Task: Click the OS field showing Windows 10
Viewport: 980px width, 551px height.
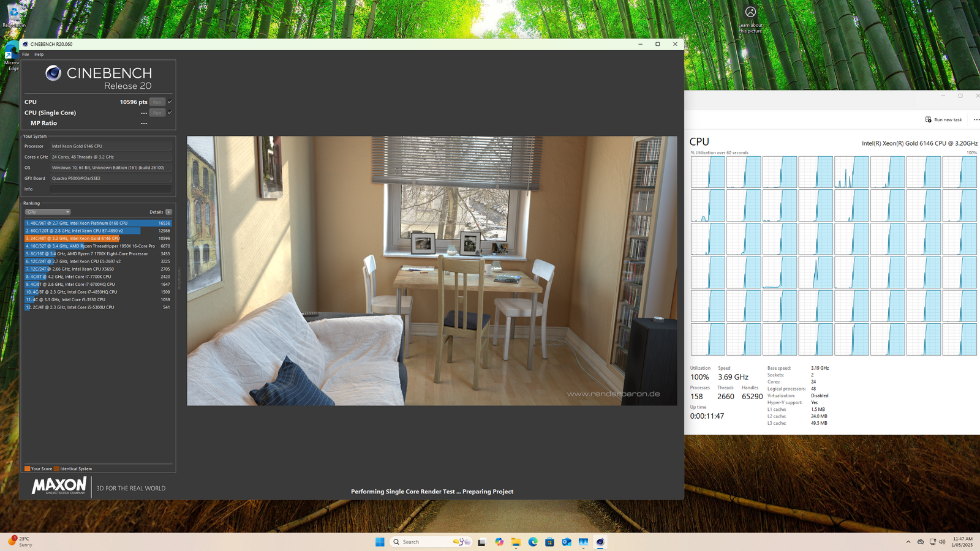Action: (x=111, y=168)
